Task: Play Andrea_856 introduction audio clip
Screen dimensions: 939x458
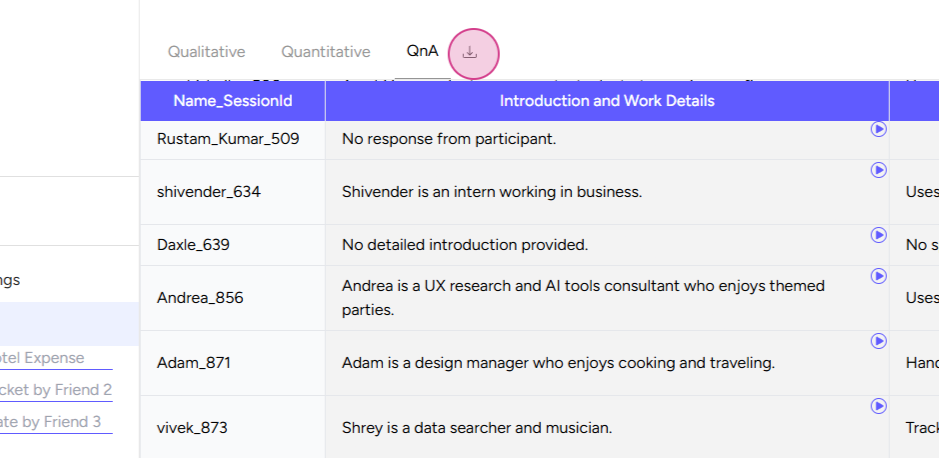Action: [x=879, y=276]
